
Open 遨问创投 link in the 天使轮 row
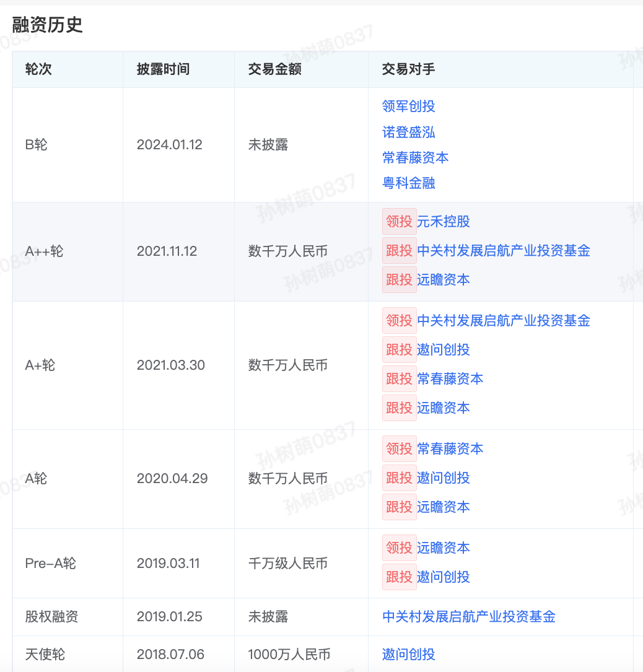click(408, 655)
